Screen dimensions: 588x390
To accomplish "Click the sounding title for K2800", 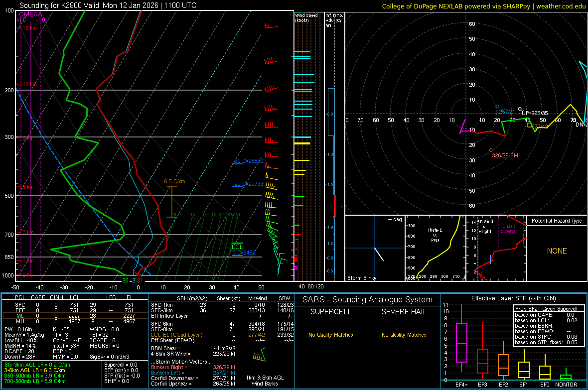I will point(108,5).
